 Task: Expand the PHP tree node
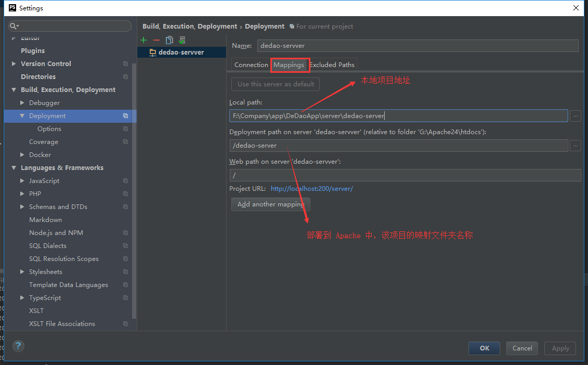(x=22, y=193)
